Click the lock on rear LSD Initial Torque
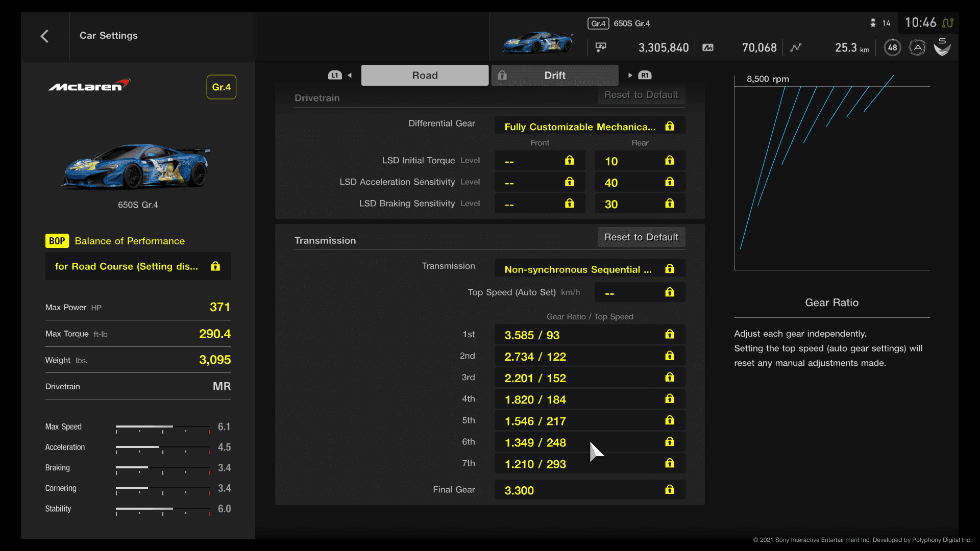The width and height of the screenshot is (980, 551). (x=670, y=161)
